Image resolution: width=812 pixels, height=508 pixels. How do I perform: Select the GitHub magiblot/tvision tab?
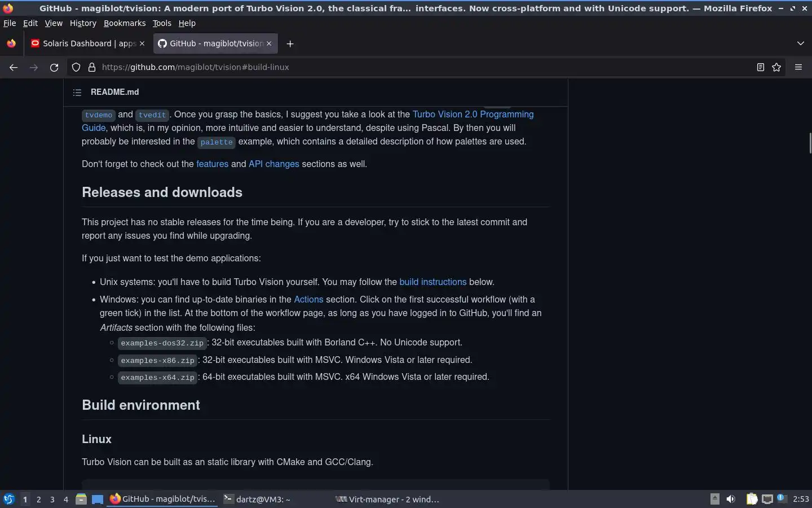pyautogui.click(x=215, y=43)
